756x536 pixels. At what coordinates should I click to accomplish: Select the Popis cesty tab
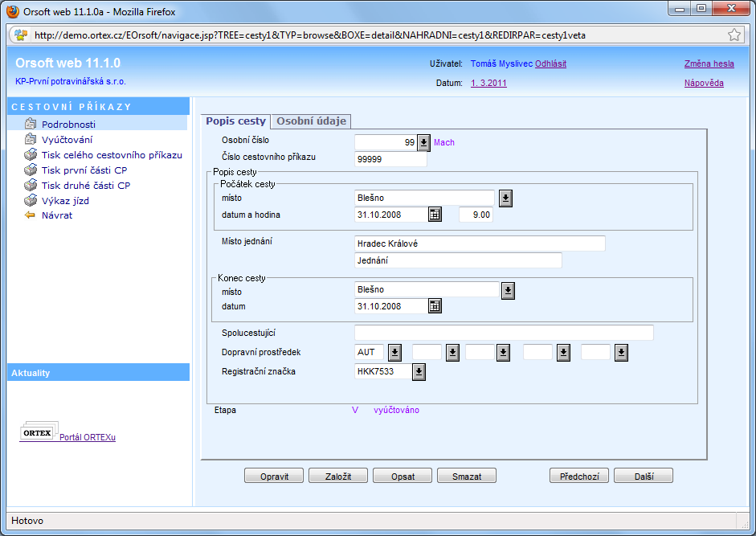(x=235, y=121)
